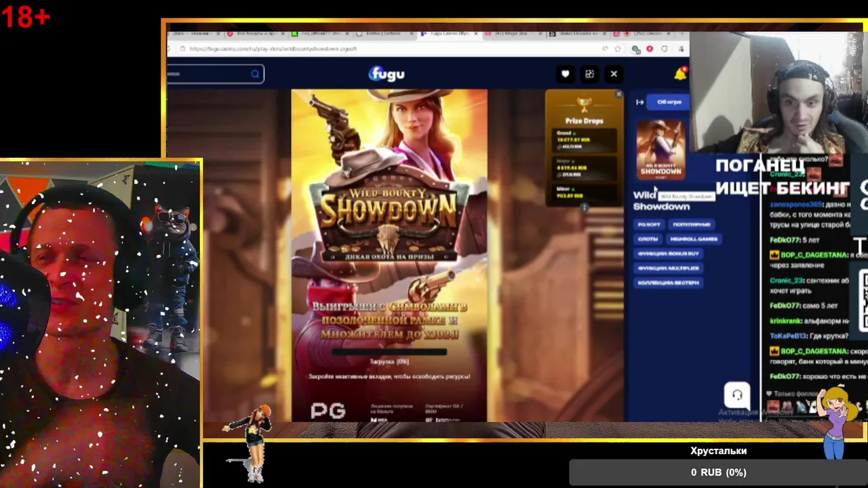Click the Популярные tag
The image size is (868, 488).
coord(691,224)
